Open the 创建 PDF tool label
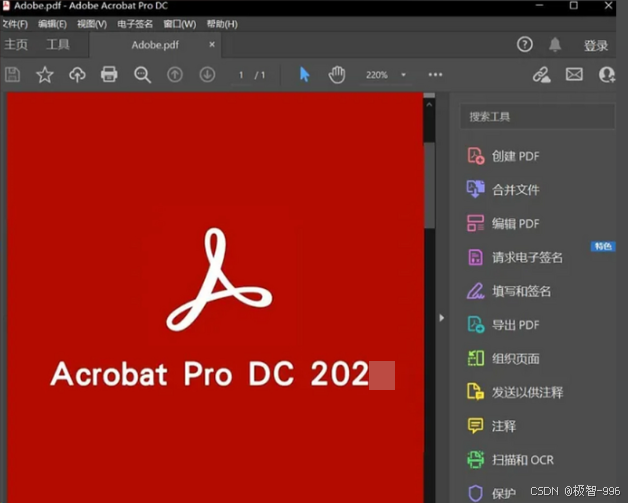The image size is (628, 503). (515, 156)
